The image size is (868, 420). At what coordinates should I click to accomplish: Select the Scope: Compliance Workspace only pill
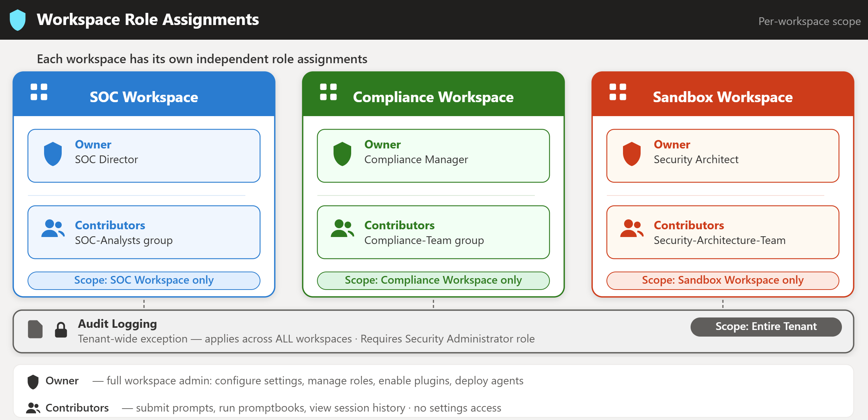tap(433, 281)
